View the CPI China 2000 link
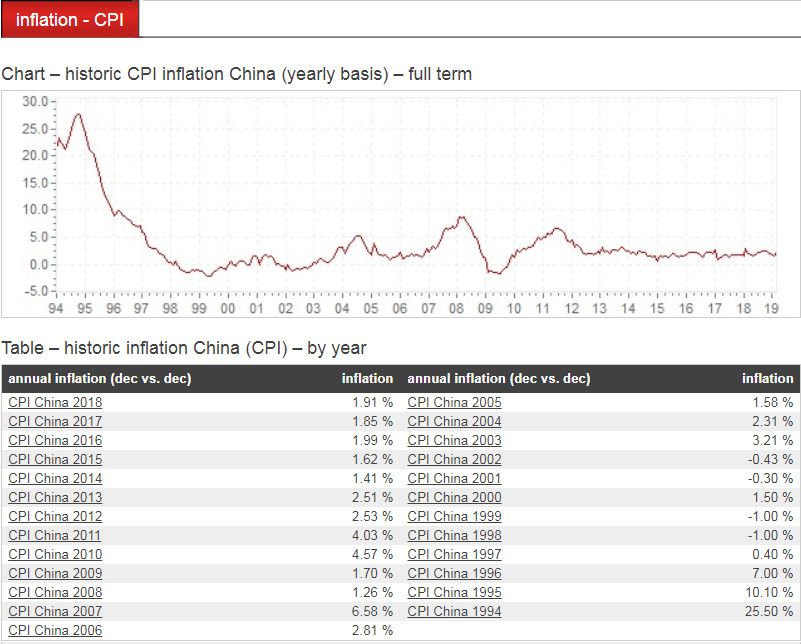 pos(455,497)
